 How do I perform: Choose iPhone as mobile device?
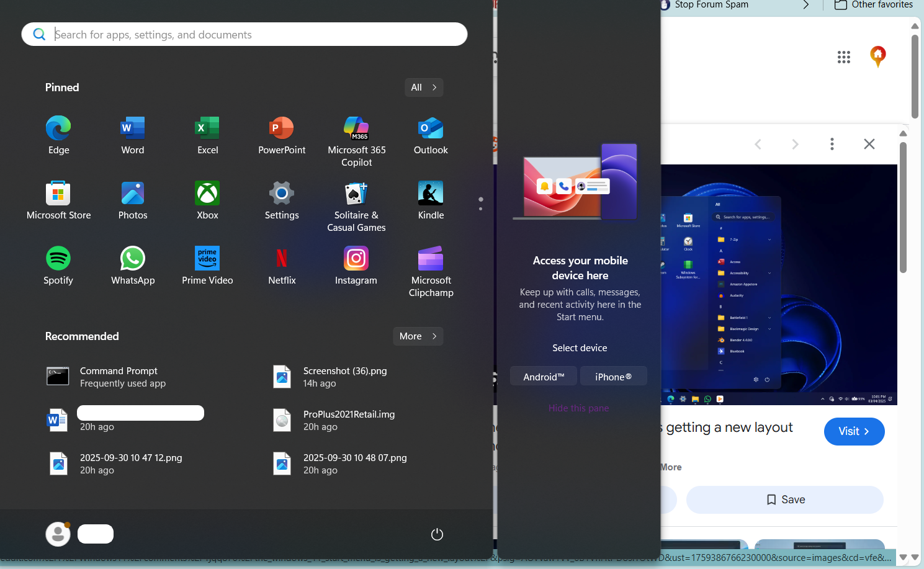pyautogui.click(x=613, y=377)
